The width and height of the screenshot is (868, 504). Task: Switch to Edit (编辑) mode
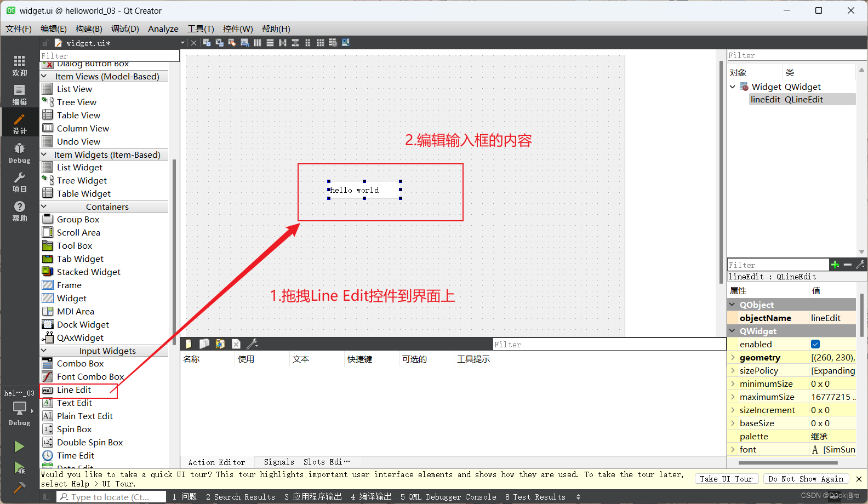click(x=20, y=95)
